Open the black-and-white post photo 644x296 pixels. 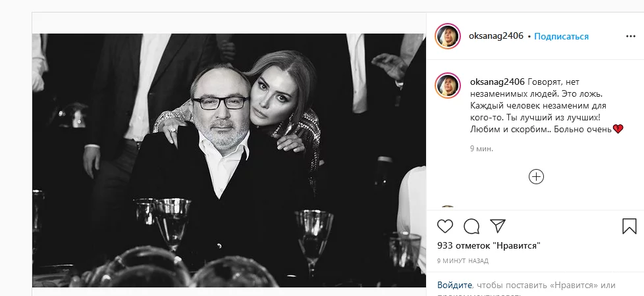[x=228, y=160]
